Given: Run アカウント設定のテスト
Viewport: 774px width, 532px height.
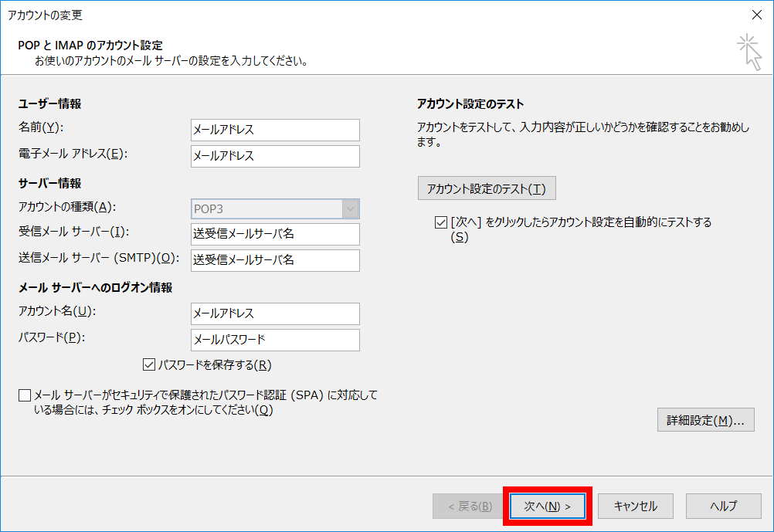Looking at the screenshot, I should 486,188.
